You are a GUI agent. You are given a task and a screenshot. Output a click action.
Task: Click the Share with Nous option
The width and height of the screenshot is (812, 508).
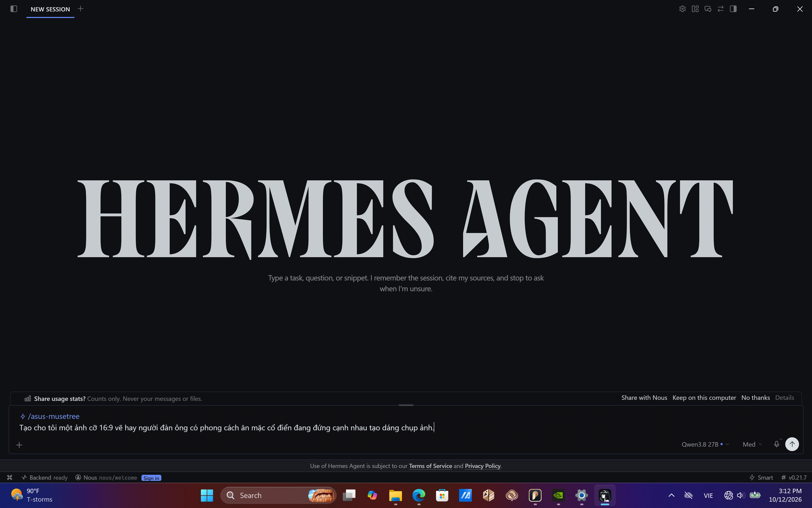(x=644, y=398)
